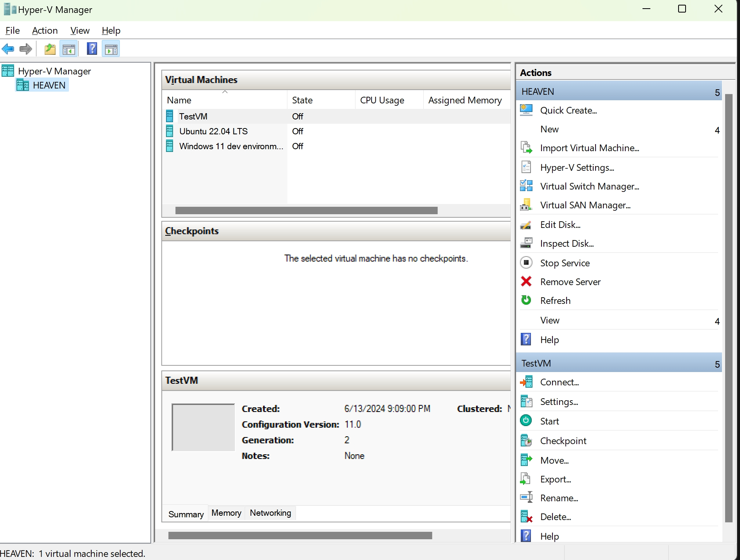The image size is (740, 560).
Task: Click the Import Virtual Machine icon
Action: [x=526, y=148]
